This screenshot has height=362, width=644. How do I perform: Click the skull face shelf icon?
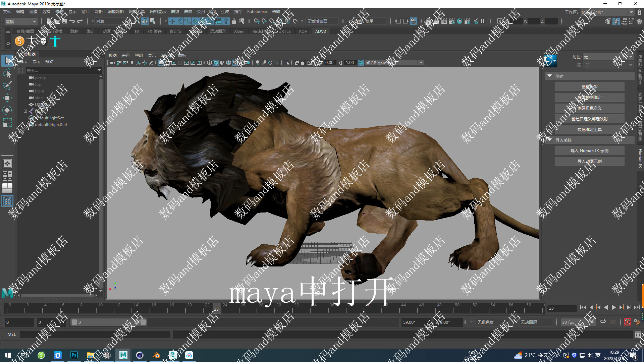click(x=43, y=41)
